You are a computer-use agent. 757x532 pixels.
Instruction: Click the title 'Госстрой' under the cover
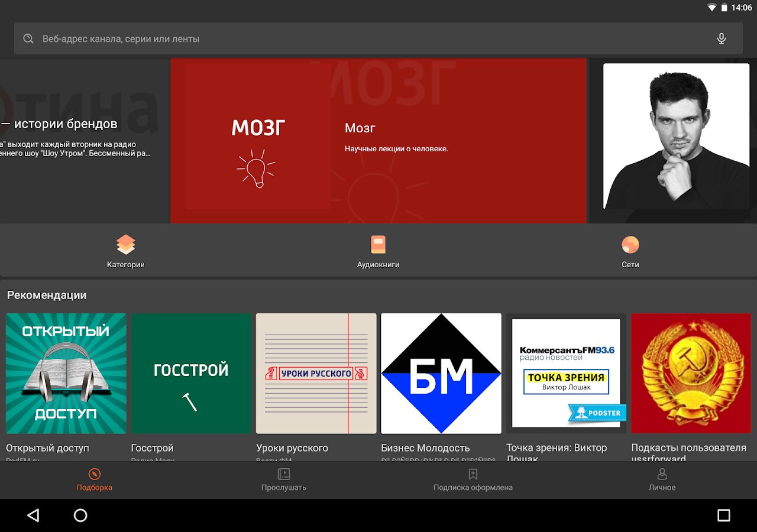pos(152,448)
